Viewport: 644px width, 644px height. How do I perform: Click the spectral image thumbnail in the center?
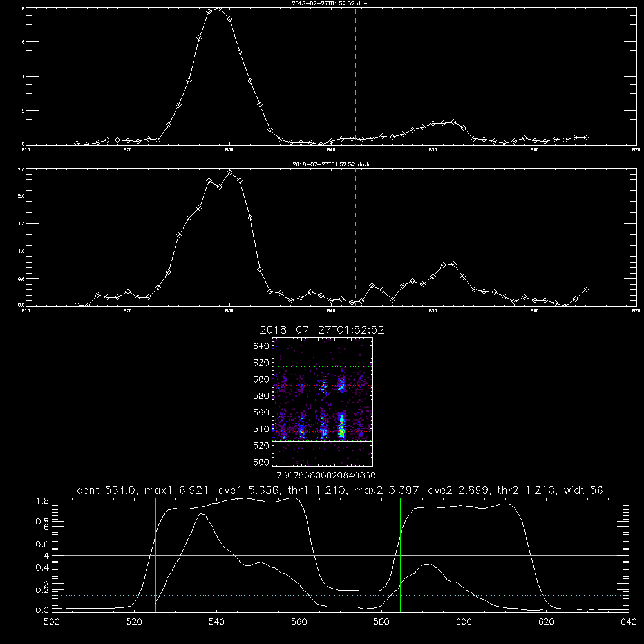pos(322,402)
